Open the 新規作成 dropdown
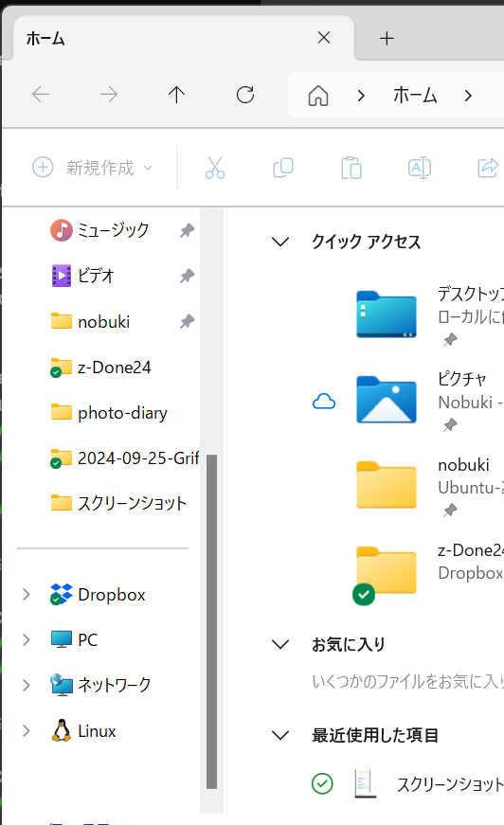504x825 pixels. click(x=93, y=168)
